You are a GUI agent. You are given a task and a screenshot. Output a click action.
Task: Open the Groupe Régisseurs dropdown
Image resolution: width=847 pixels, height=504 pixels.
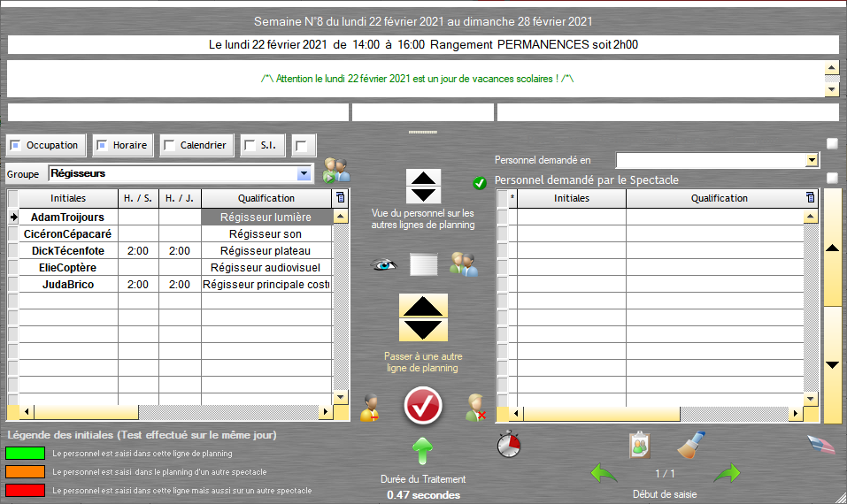(304, 174)
